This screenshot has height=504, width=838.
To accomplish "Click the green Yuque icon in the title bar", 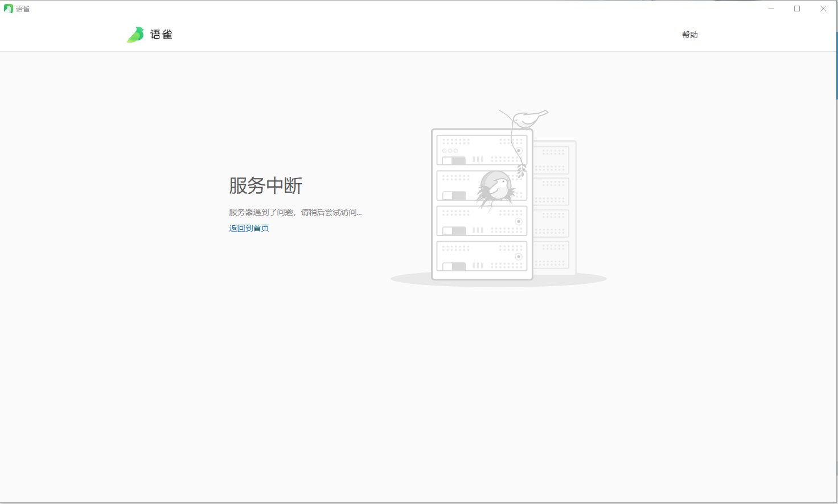I will pos(8,8).
